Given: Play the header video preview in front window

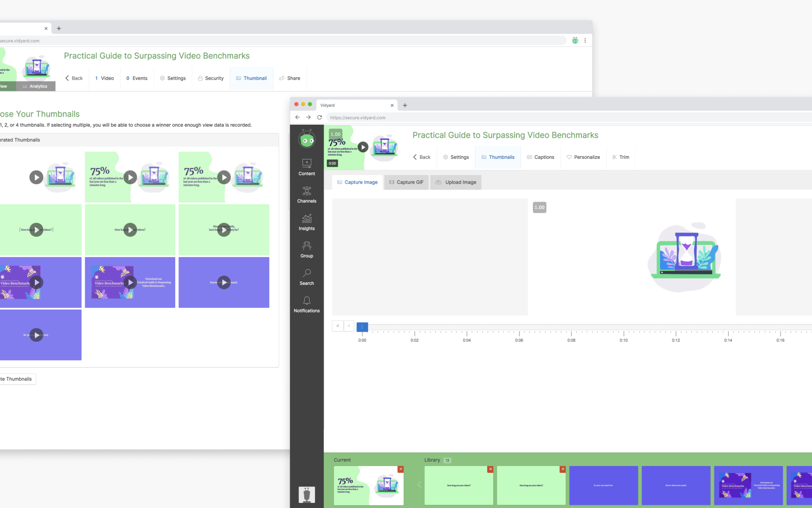Looking at the screenshot, I should tap(363, 147).
